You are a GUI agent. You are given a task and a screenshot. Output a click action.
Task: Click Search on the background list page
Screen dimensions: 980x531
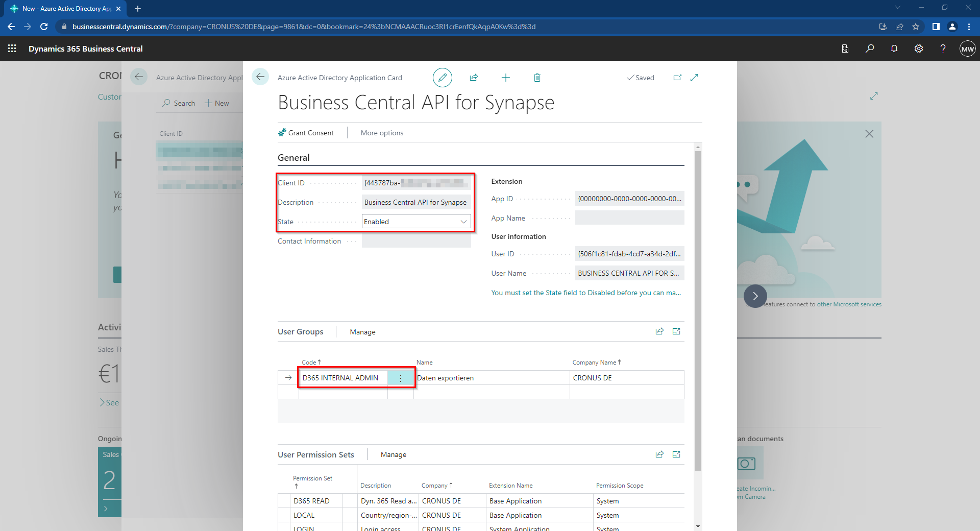tap(179, 103)
